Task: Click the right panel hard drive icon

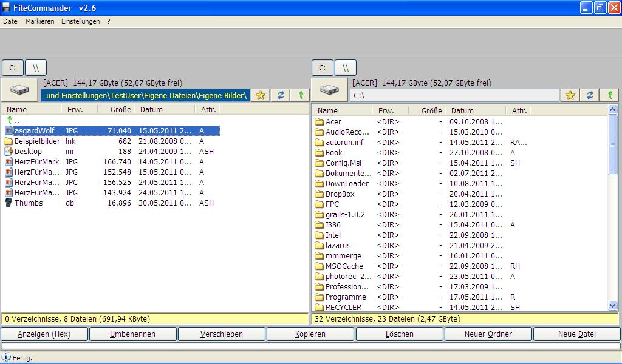Action: click(x=330, y=89)
